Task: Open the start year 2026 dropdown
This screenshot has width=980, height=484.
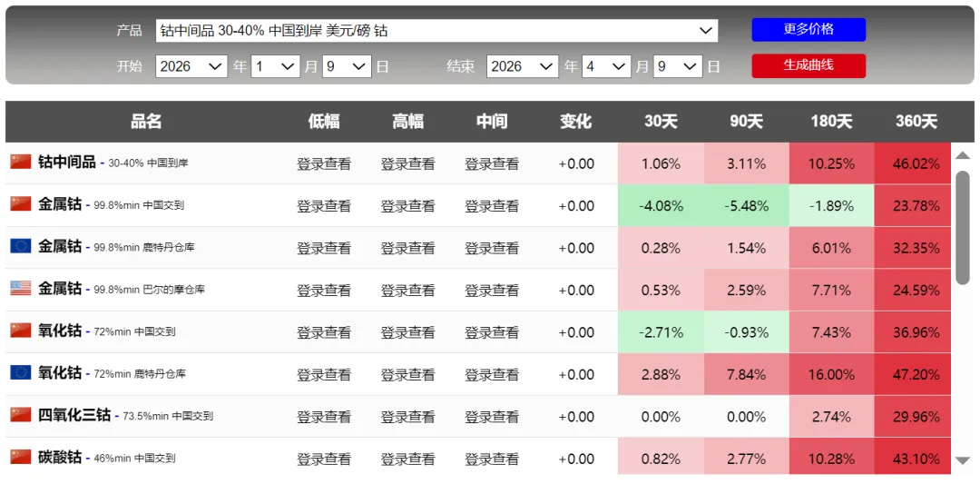Action: point(191,66)
